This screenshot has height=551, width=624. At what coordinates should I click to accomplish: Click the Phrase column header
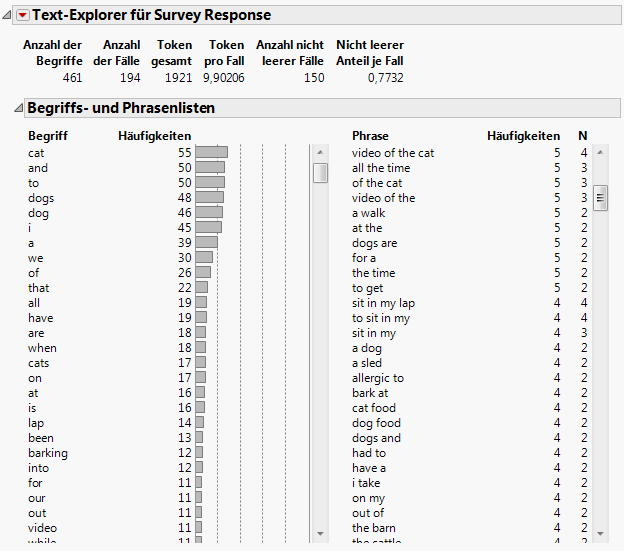[x=370, y=136]
